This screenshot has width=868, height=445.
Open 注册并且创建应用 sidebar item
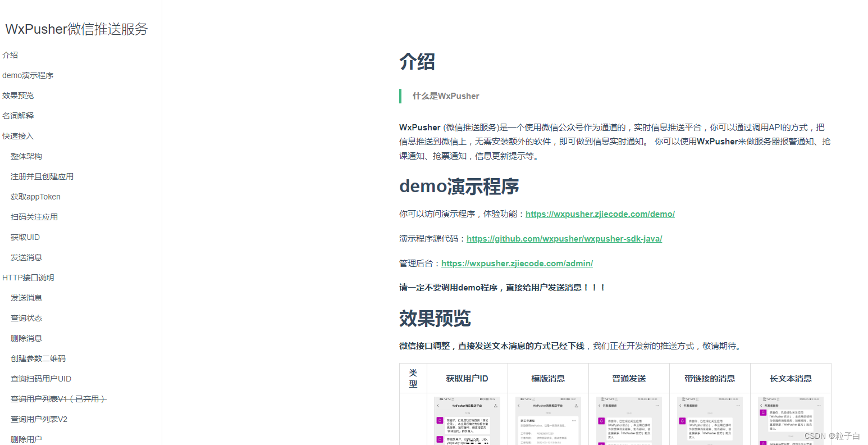coord(42,176)
